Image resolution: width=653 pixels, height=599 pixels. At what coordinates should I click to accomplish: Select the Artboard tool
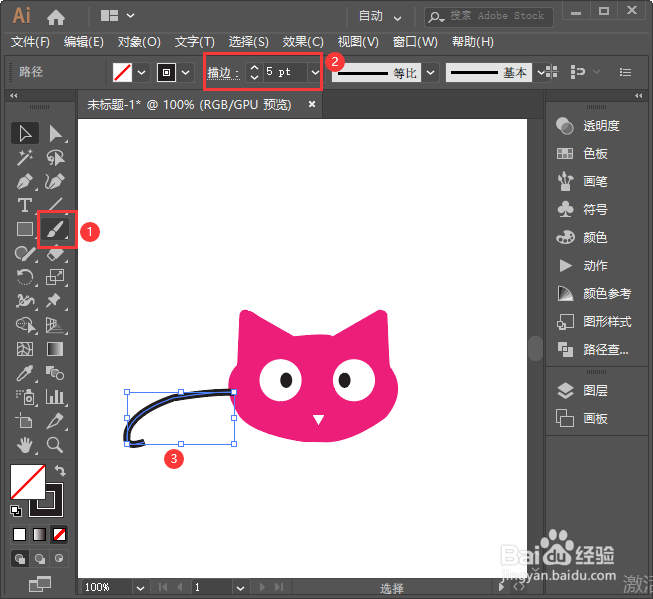coord(25,421)
